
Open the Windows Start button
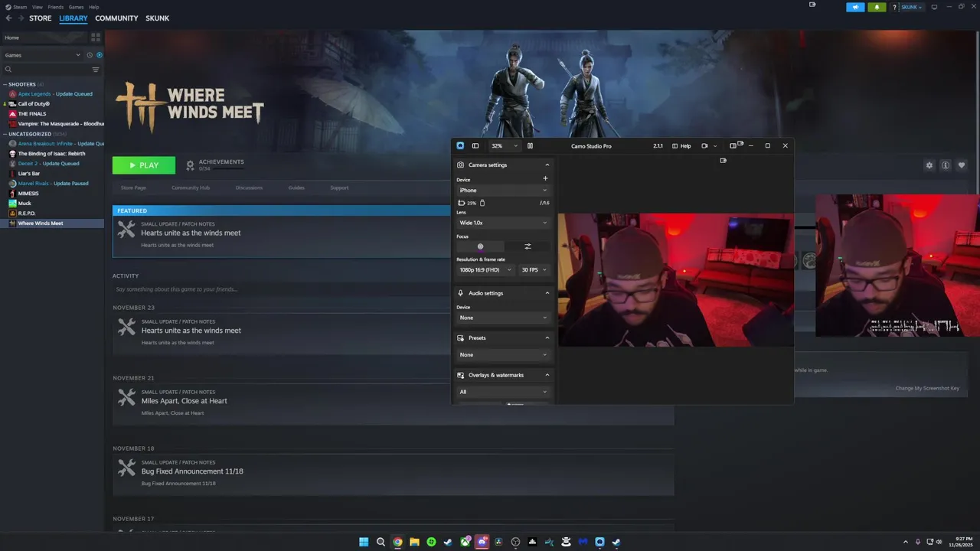364,542
